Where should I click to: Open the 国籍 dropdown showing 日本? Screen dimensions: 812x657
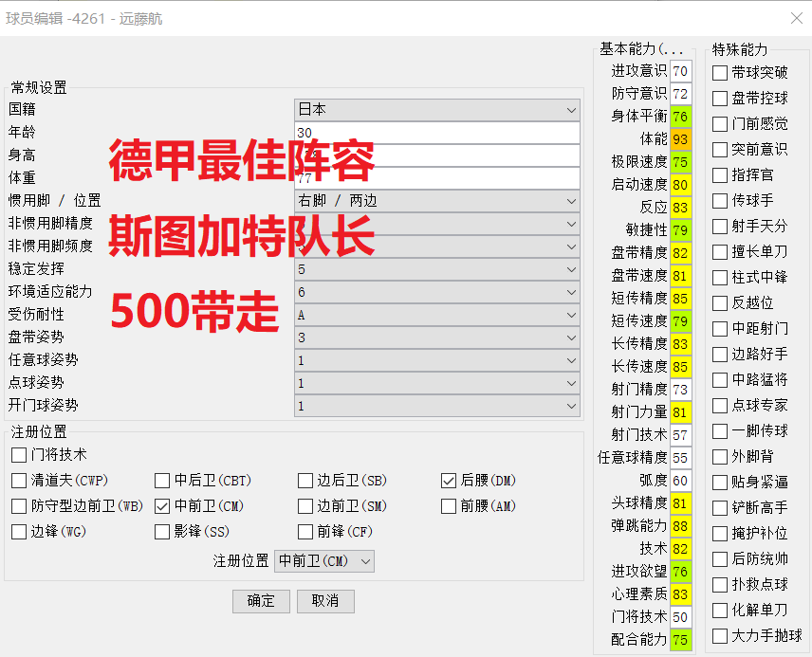[437, 110]
